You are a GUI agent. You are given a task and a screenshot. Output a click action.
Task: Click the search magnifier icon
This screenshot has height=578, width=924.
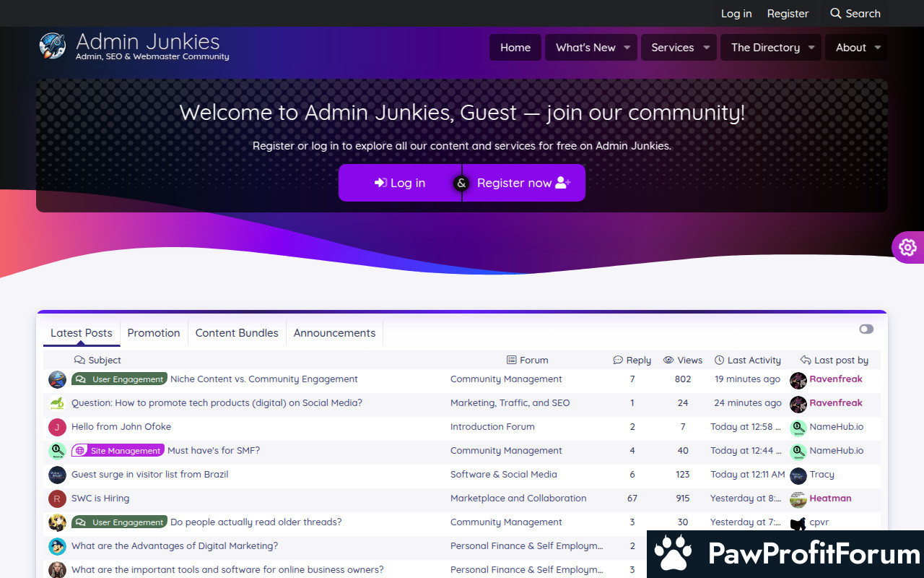click(x=836, y=14)
